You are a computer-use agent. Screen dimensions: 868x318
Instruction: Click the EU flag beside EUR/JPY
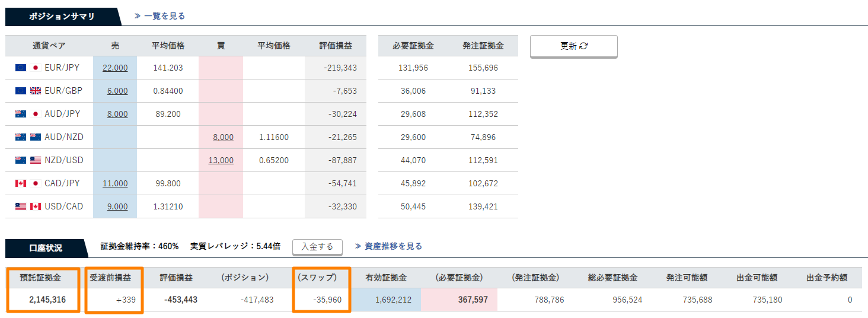[x=21, y=68]
